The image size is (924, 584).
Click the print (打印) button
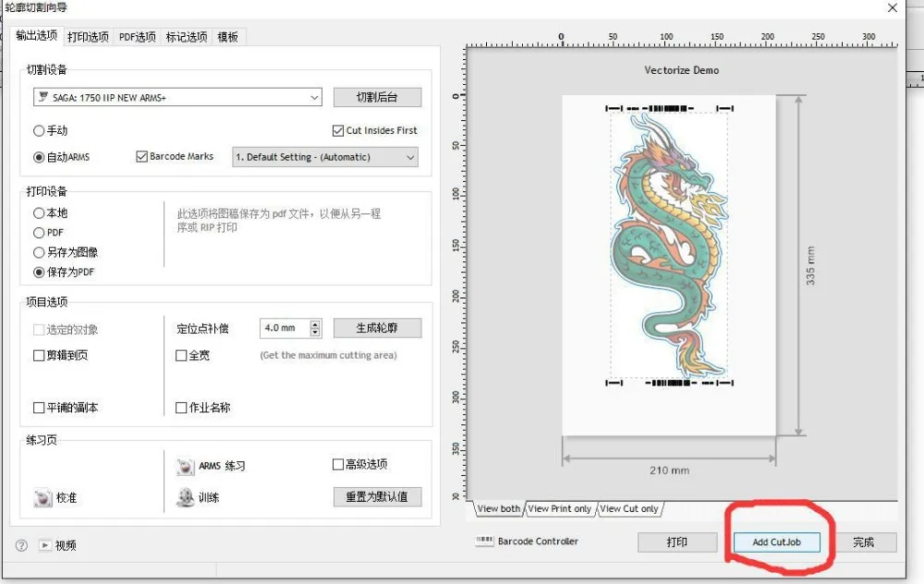pos(677,541)
